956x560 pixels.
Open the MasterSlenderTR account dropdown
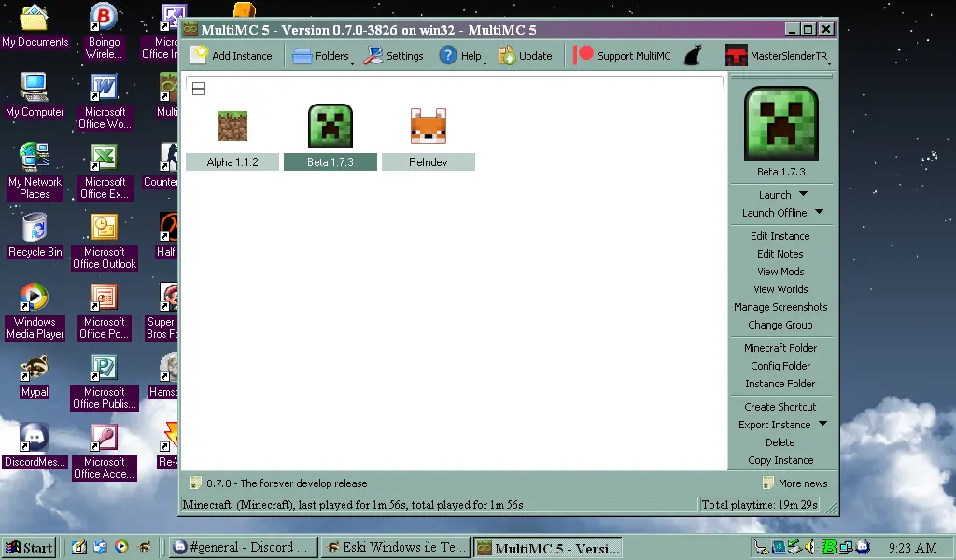point(779,55)
